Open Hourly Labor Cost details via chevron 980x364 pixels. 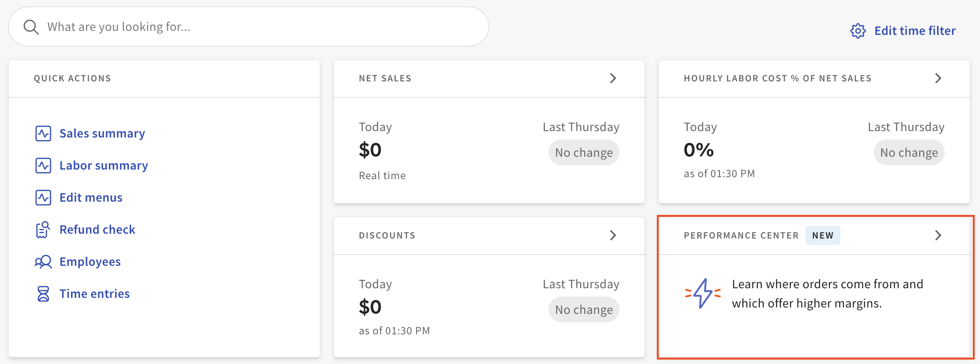[938, 78]
